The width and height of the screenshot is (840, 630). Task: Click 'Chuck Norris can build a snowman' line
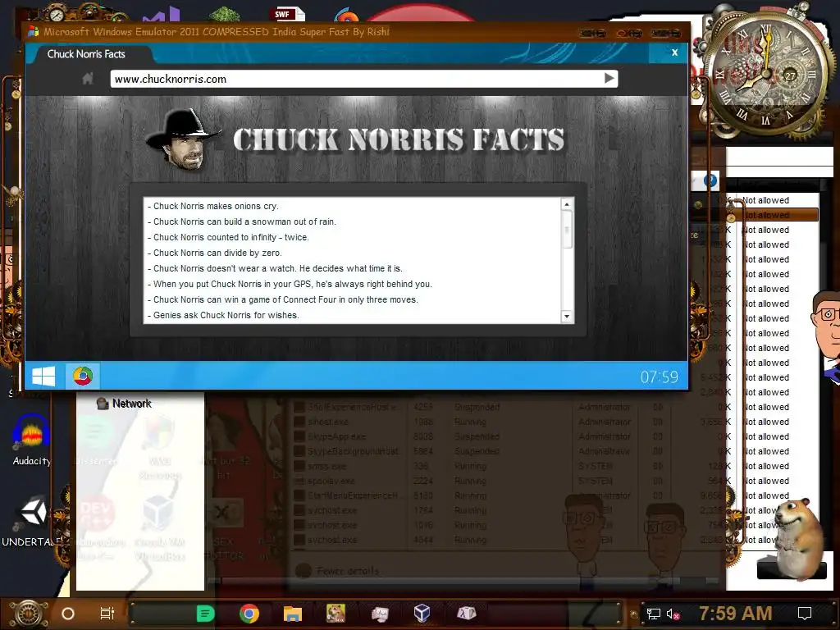(242, 221)
